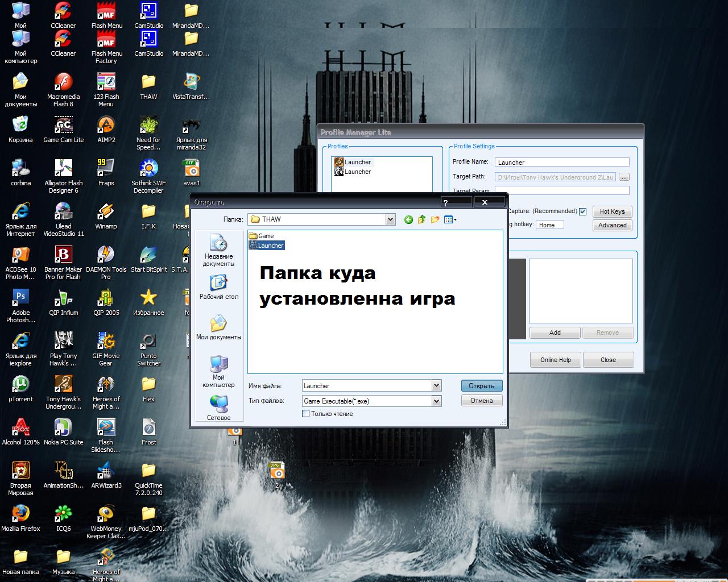
Task: Launch Need for Speed shortcut
Action: point(148,133)
